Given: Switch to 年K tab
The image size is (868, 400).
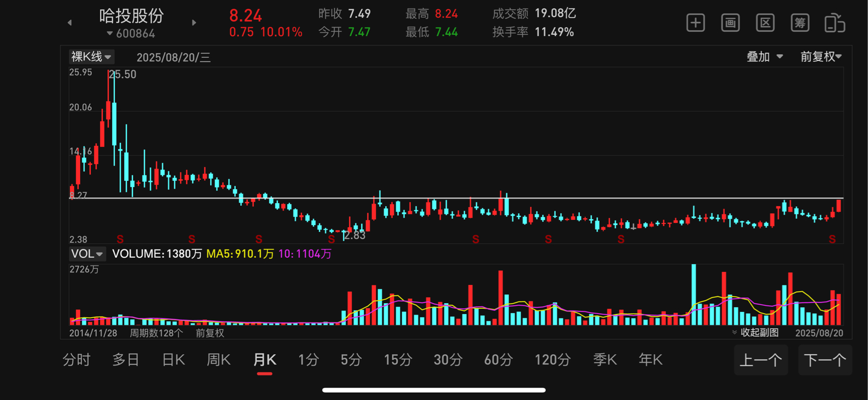Looking at the screenshot, I should click(651, 360).
